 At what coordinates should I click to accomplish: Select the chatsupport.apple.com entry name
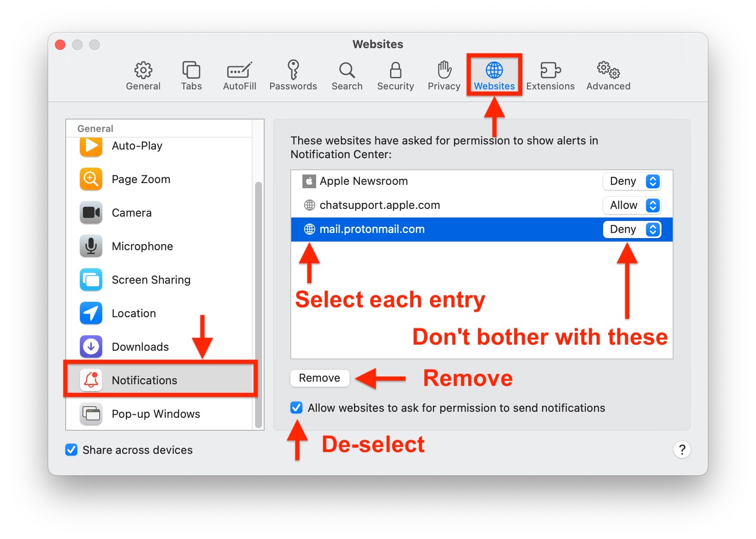380,205
